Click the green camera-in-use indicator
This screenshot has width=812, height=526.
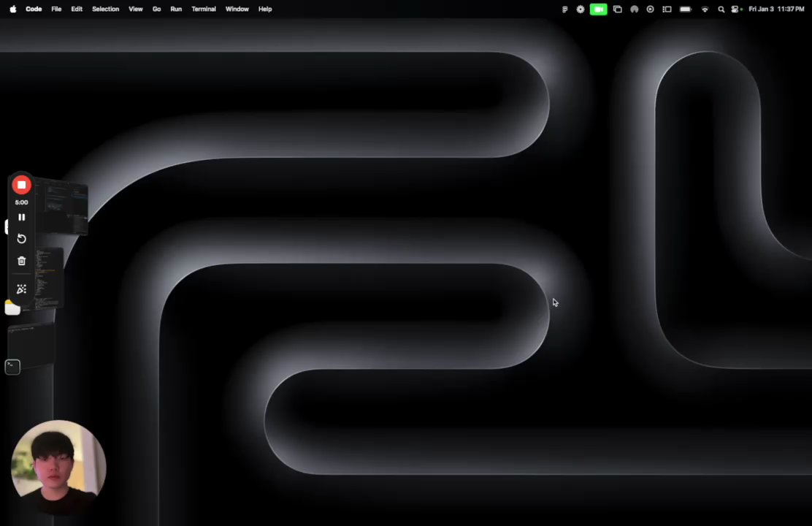(599, 9)
